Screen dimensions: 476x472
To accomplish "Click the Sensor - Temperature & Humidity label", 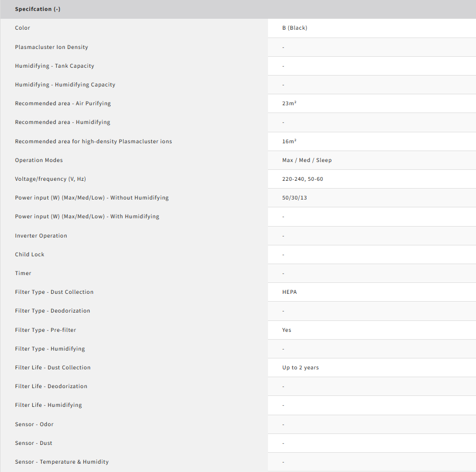I will point(62,462).
